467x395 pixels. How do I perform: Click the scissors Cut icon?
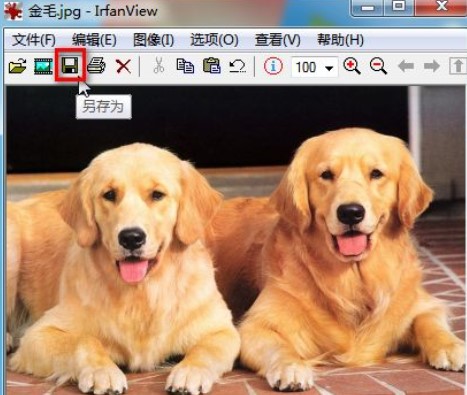[x=159, y=65]
